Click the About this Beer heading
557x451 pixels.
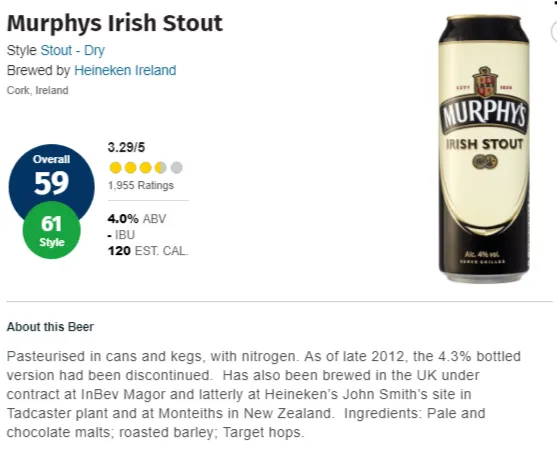(x=50, y=327)
